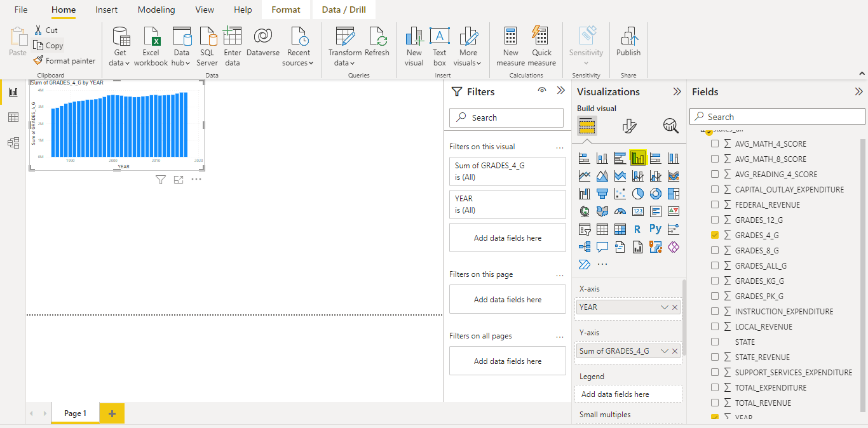Switch to Data view in left sidebar
This screenshot has width=868, height=428.
[13, 117]
